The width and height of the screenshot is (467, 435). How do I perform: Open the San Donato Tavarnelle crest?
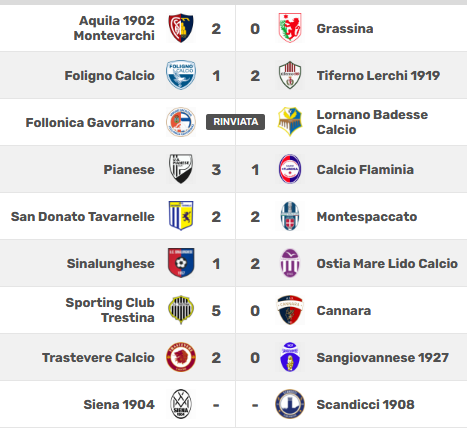tap(181, 216)
